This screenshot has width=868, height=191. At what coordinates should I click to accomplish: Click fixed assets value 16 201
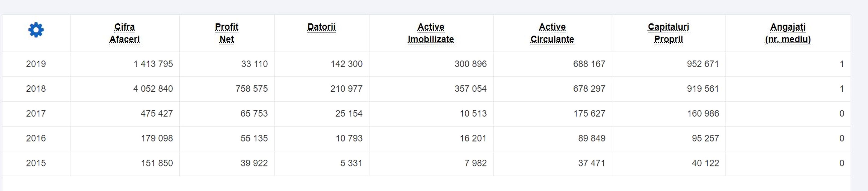click(x=473, y=138)
